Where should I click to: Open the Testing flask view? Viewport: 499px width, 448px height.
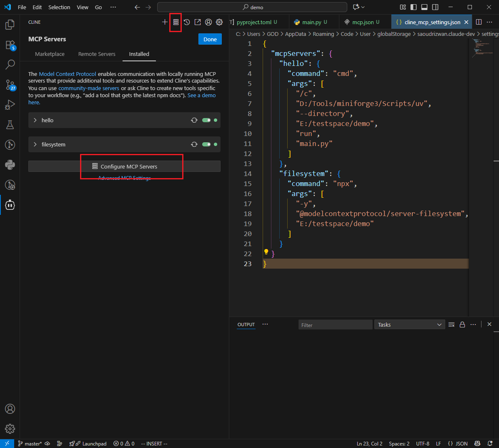click(x=10, y=125)
